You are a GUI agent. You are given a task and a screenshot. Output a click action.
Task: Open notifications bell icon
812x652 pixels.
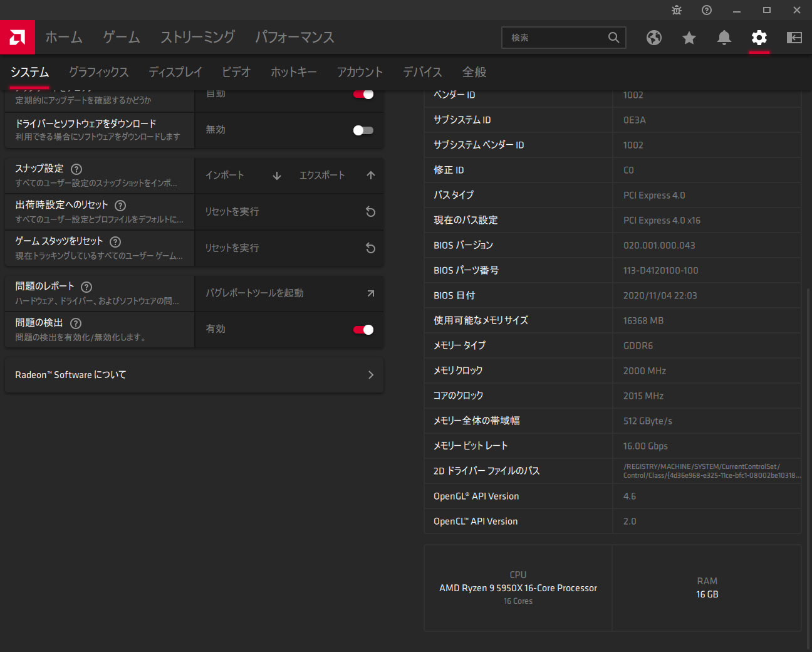click(x=724, y=38)
